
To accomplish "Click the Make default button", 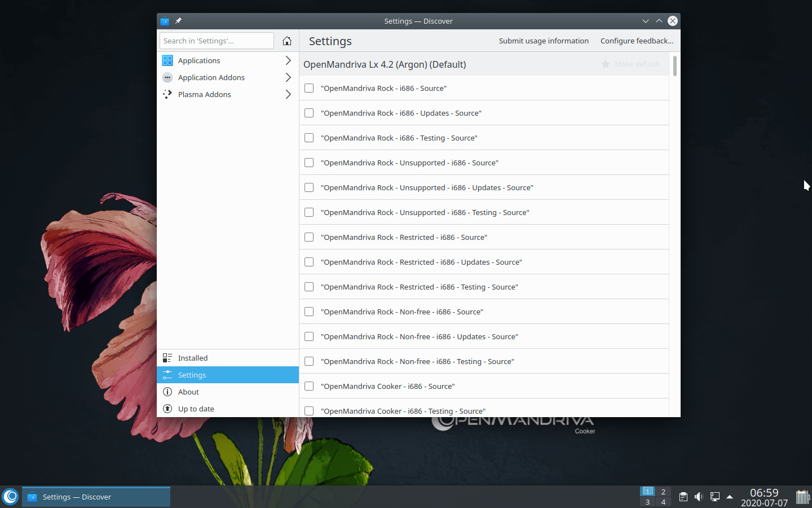I will [x=630, y=64].
